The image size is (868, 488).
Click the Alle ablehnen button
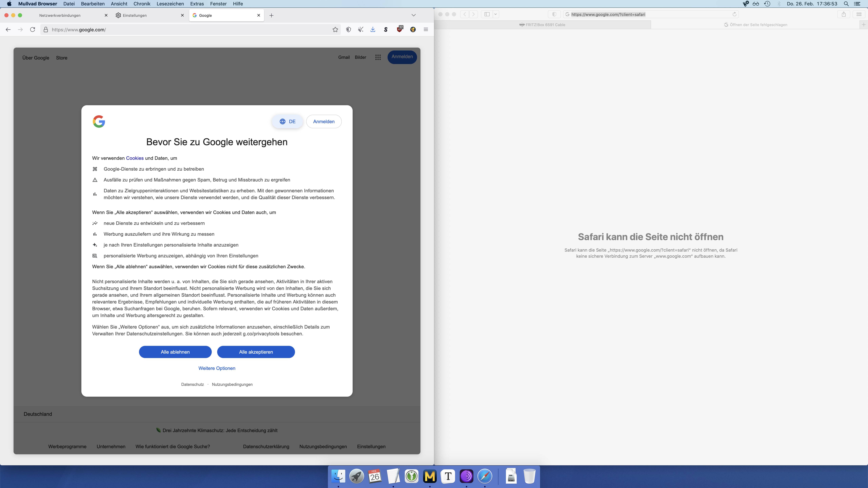pos(175,352)
